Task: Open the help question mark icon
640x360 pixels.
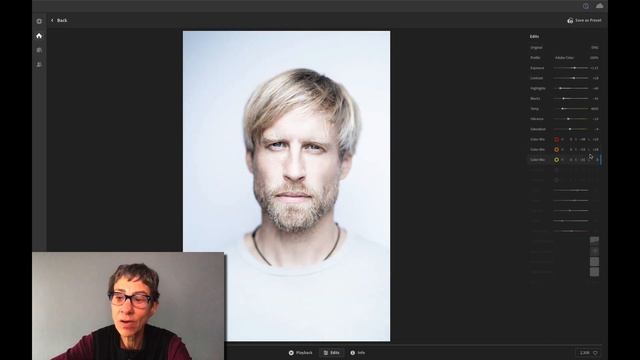Action: [x=586, y=6]
